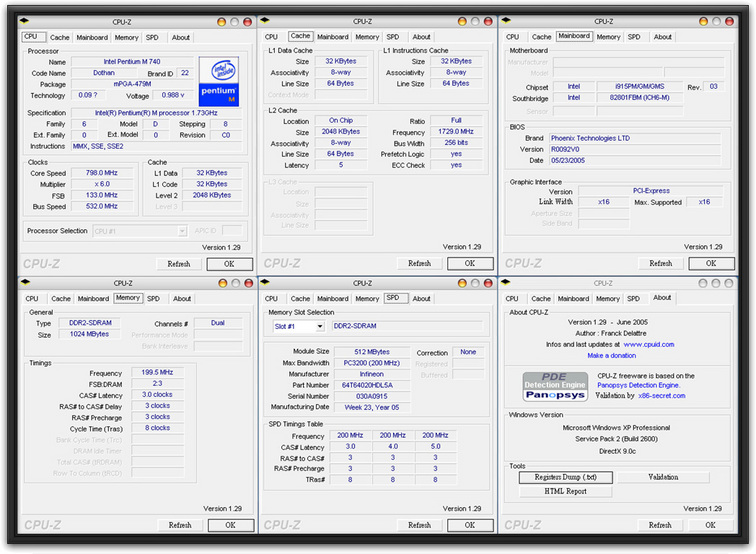Click BIOS Date value 05/23/2005
Image resolution: width=756 pixels, height=554 pixels.
coord(635,161)
